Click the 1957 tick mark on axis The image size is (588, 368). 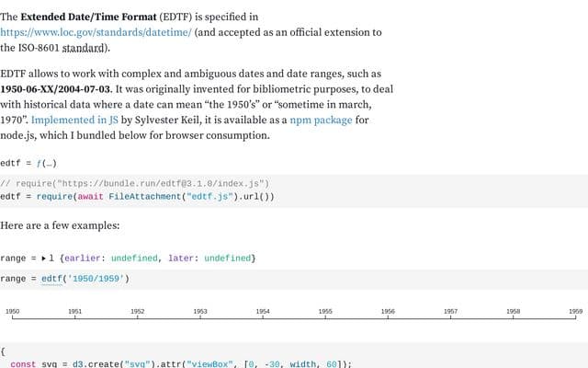[x=451, y=317]
